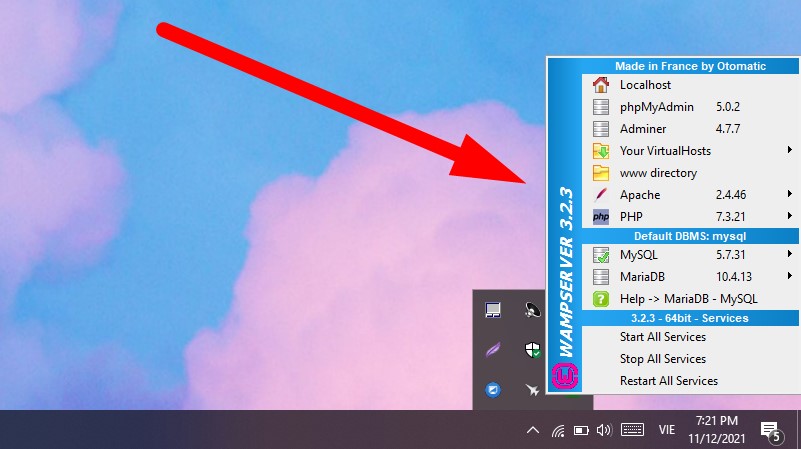Choose Start All Services
This screenshot has width=801, height=449.
pos(691,337)
